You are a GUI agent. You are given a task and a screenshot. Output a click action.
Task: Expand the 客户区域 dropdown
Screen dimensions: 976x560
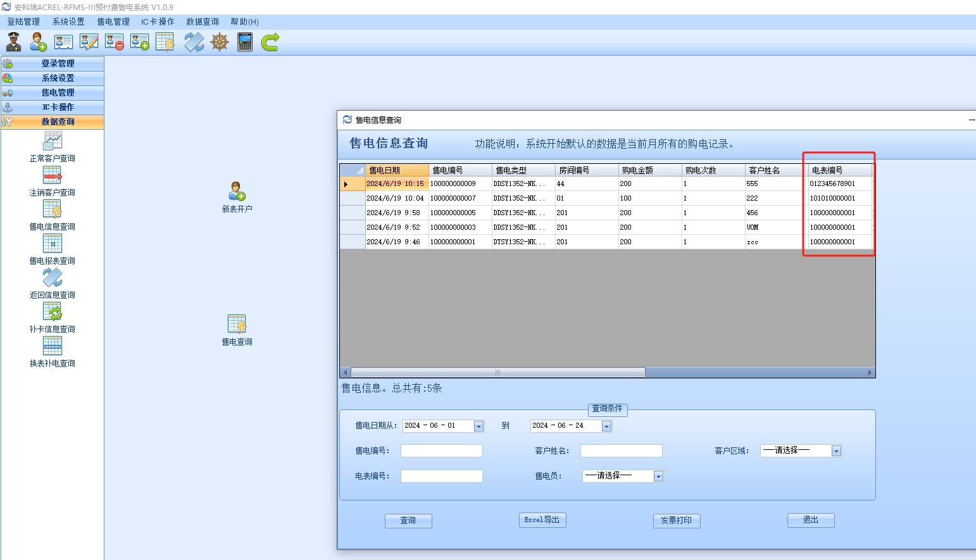click(836, 451)
